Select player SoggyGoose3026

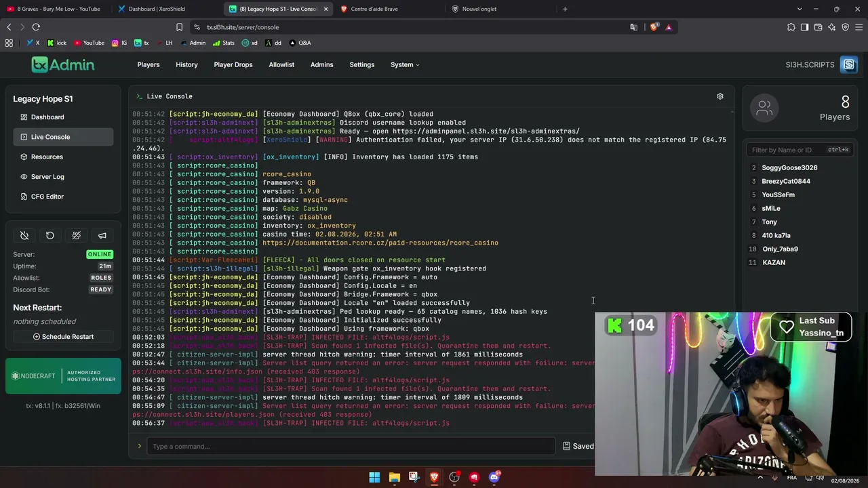pos(789,167)
